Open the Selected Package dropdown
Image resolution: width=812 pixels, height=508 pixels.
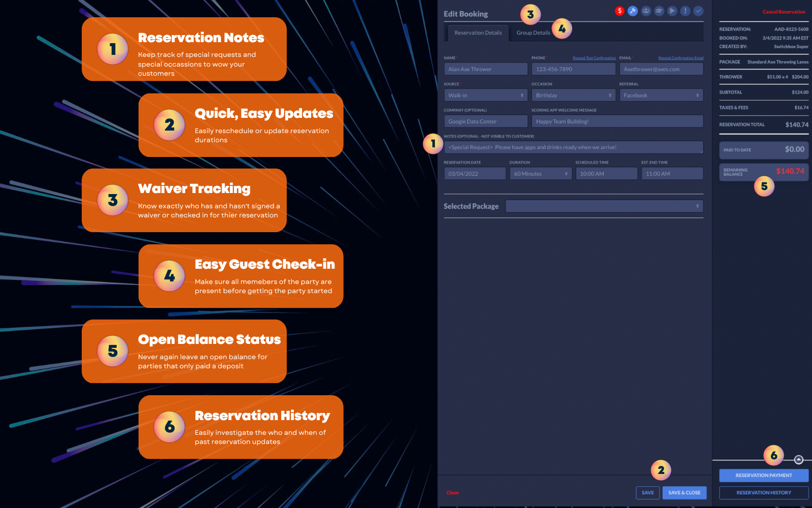604,206
